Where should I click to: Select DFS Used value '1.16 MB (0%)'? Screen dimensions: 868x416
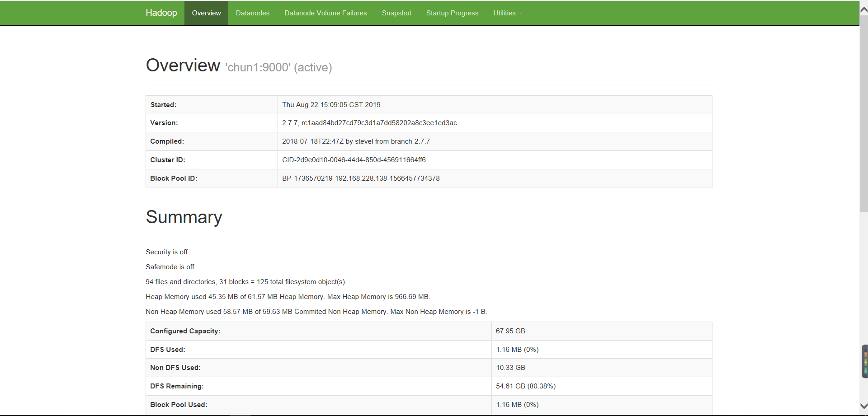pyautogui.click(x=517, y=350)
